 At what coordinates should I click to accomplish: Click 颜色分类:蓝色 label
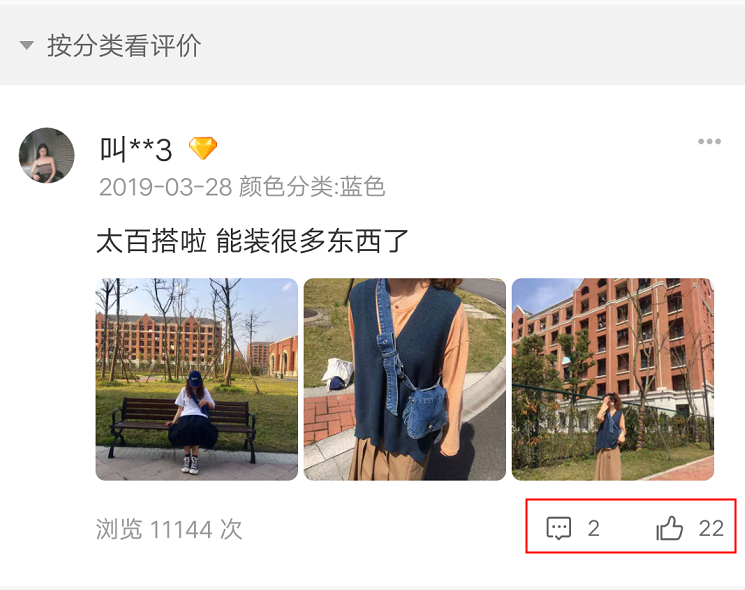[312, 186]
